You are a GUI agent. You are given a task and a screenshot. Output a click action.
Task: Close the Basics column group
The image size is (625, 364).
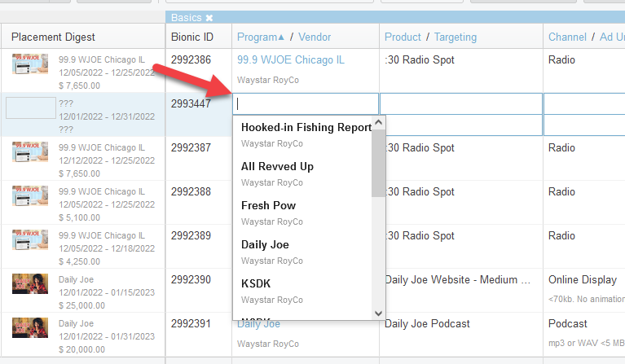point(209,17)
